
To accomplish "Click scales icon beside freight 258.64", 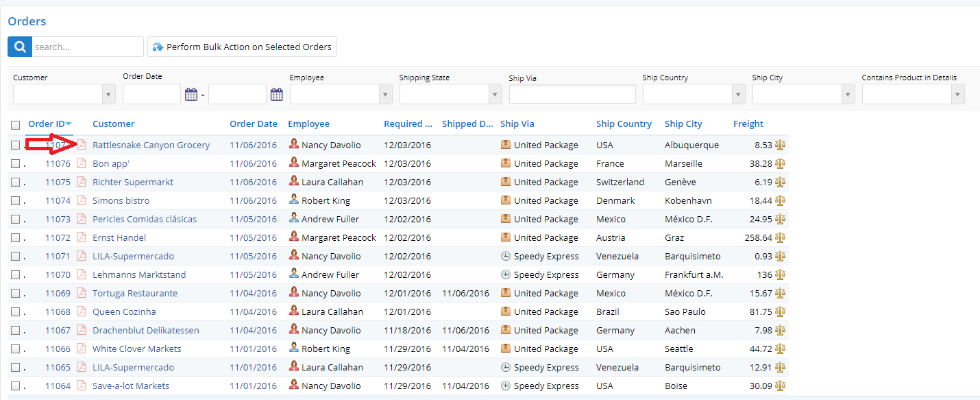I will pos(780,237).
